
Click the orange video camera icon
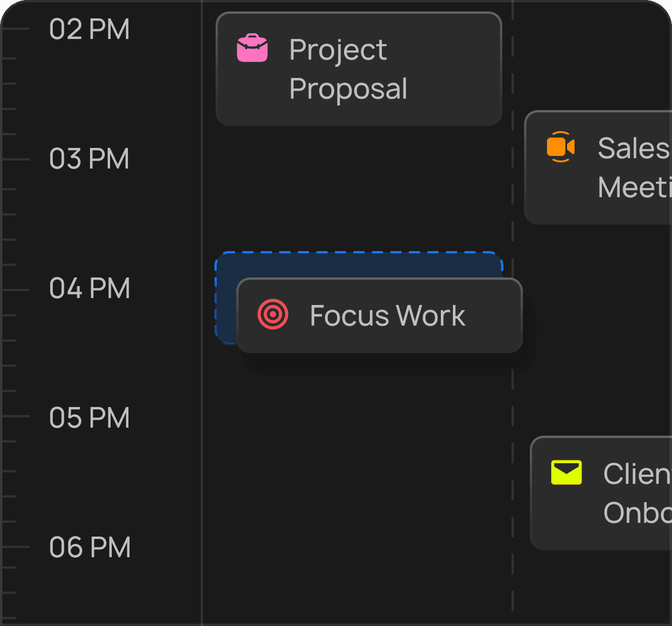coord(560,147)
